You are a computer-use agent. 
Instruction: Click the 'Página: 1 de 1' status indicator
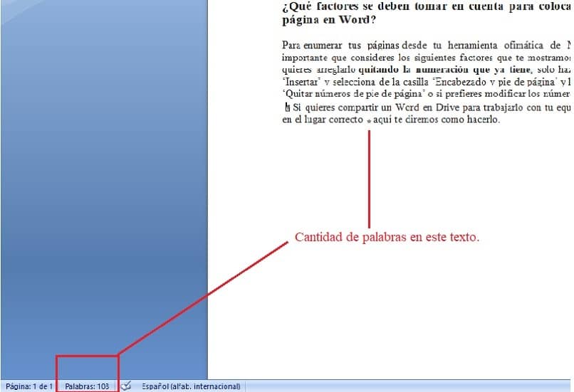[x=29, y=386]
